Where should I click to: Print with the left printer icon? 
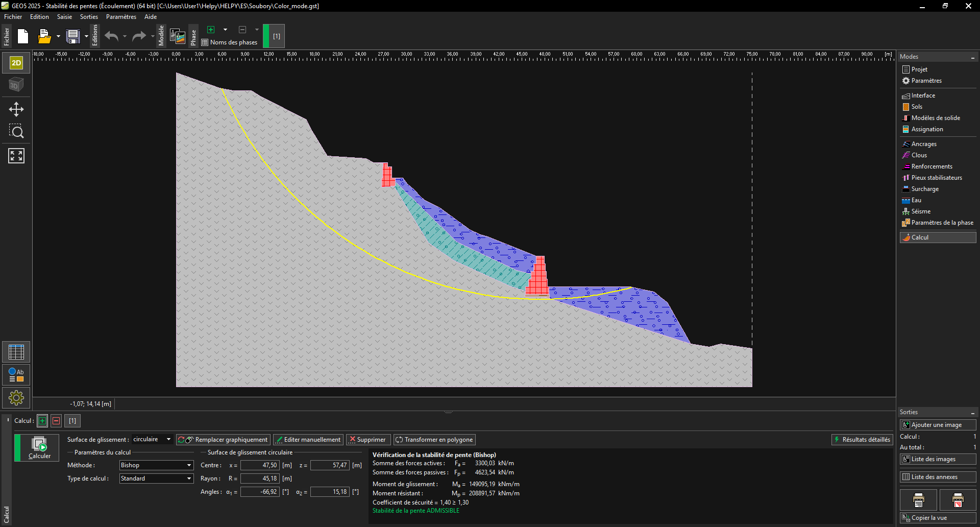coord(919,500)
